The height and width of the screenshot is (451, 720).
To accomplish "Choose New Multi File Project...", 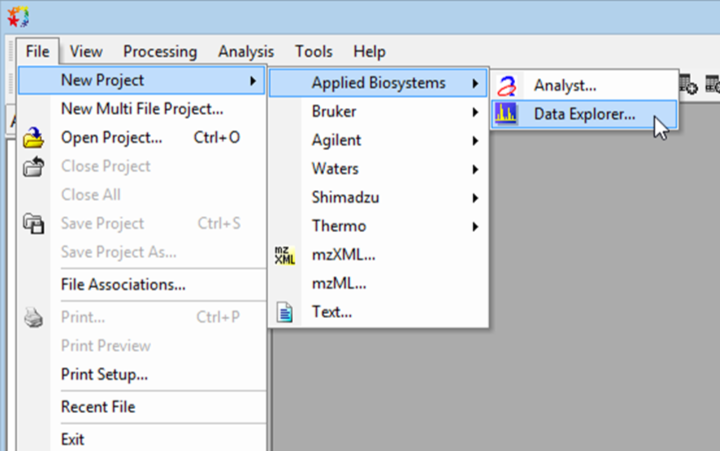I will click(141, 109).
